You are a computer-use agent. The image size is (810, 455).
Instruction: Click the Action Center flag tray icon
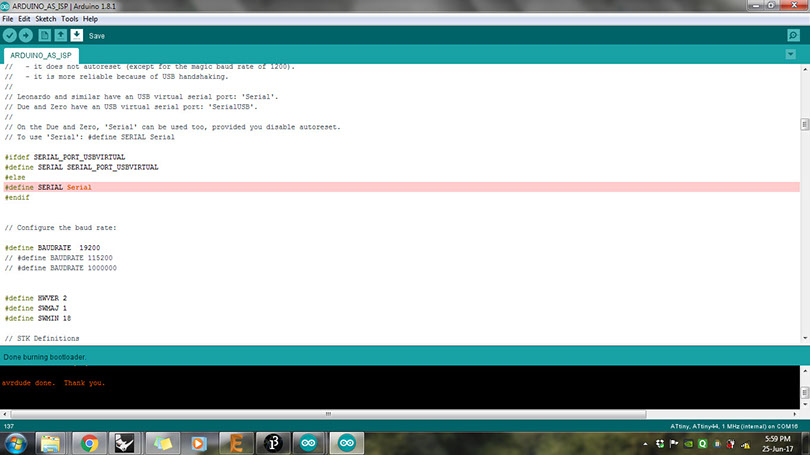click(674, 444)
